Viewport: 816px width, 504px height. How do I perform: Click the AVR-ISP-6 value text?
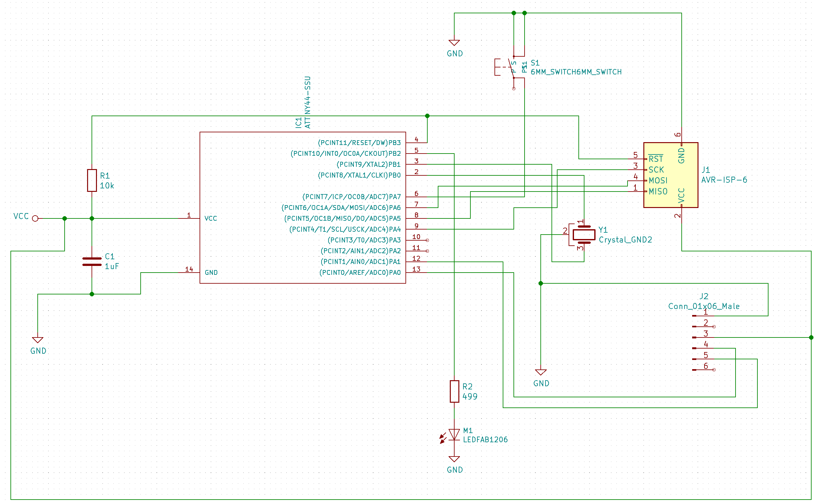(x=724, y=180)
